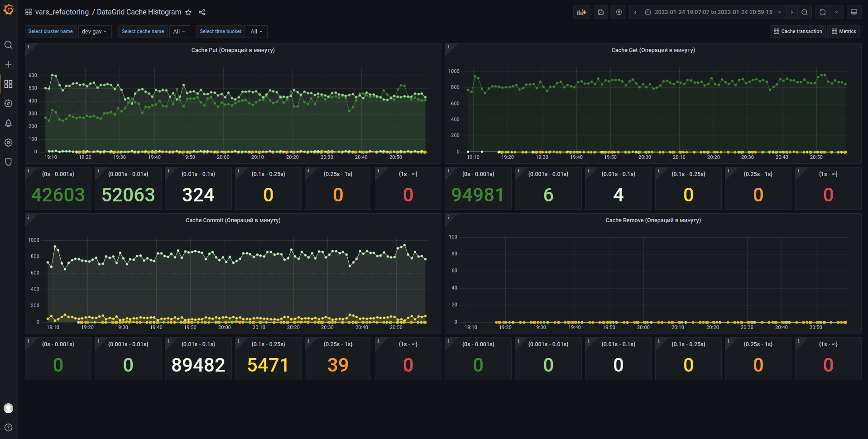Screen dimensions: 868x439
Task: Click the Cache Put panel title
Action: (233, 50)
